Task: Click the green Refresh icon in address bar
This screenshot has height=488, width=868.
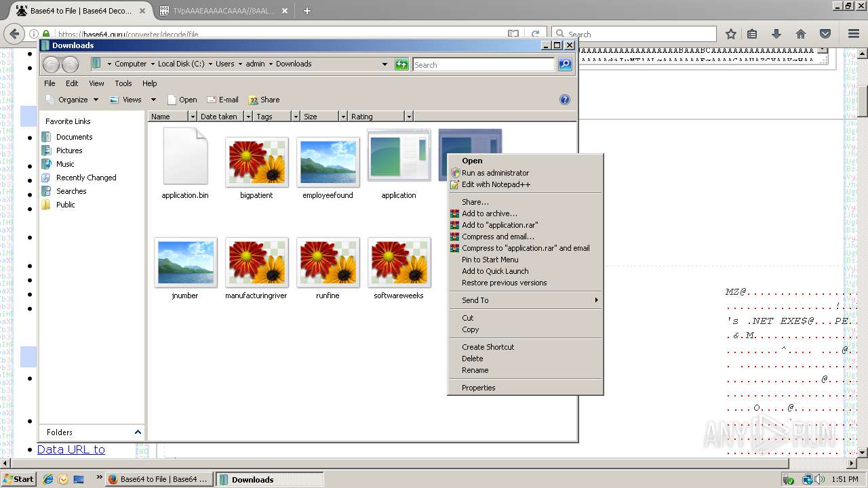Action: click(401, 64)
